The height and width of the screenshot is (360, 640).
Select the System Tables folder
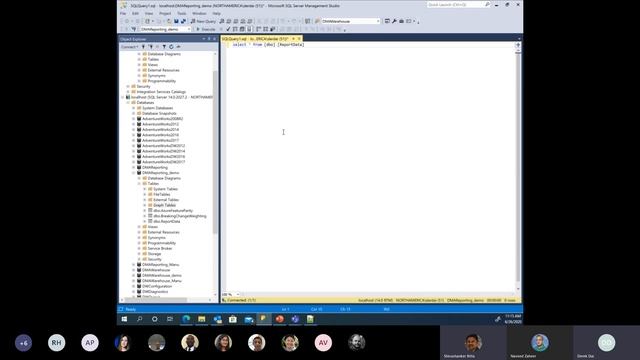(x=165, y=189)
